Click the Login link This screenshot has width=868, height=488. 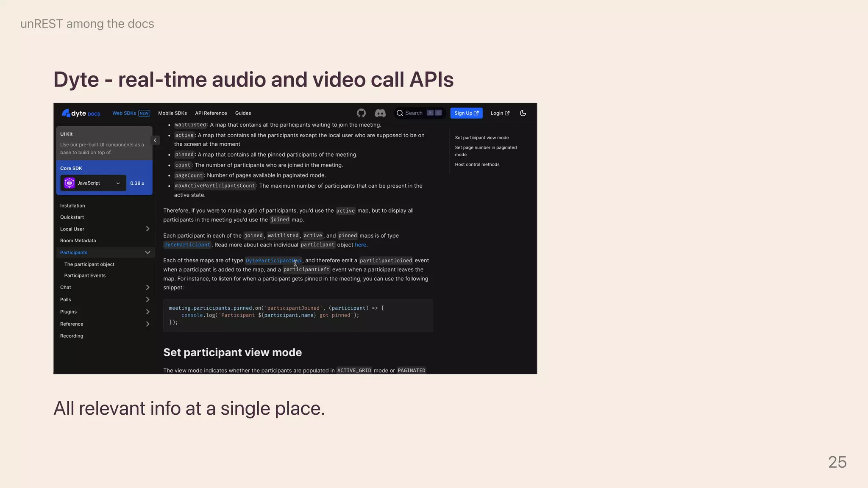500,113
